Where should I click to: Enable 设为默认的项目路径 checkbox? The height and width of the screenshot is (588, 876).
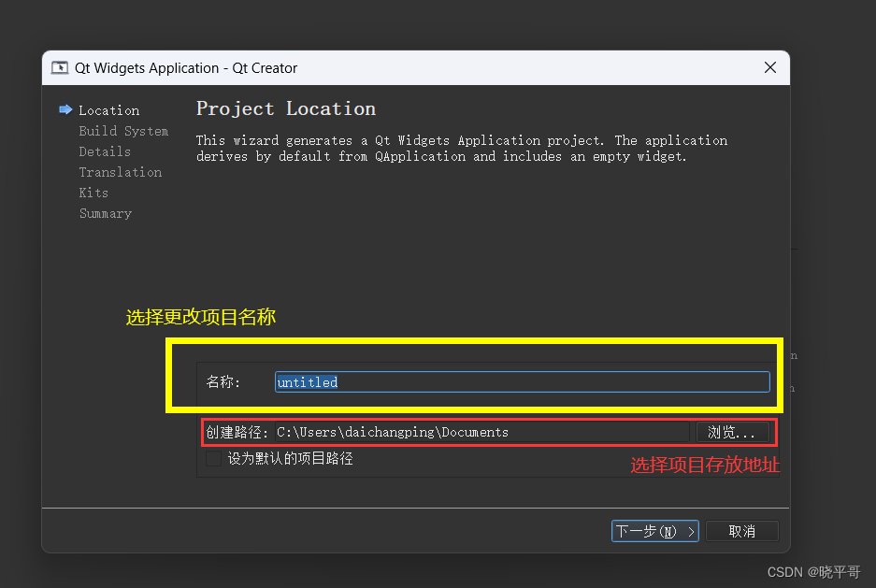[x=213, y=459]
